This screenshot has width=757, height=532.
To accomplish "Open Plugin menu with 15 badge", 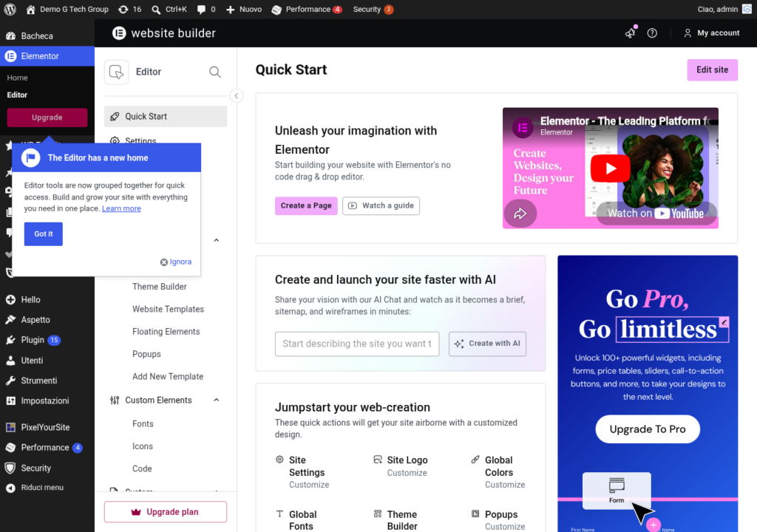I will [47, 341].
